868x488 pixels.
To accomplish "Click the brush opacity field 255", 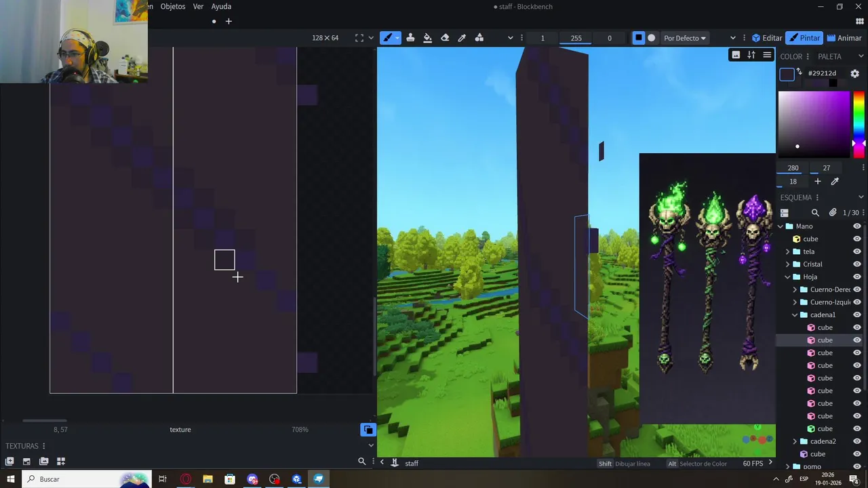I will [x=576, y=38].
